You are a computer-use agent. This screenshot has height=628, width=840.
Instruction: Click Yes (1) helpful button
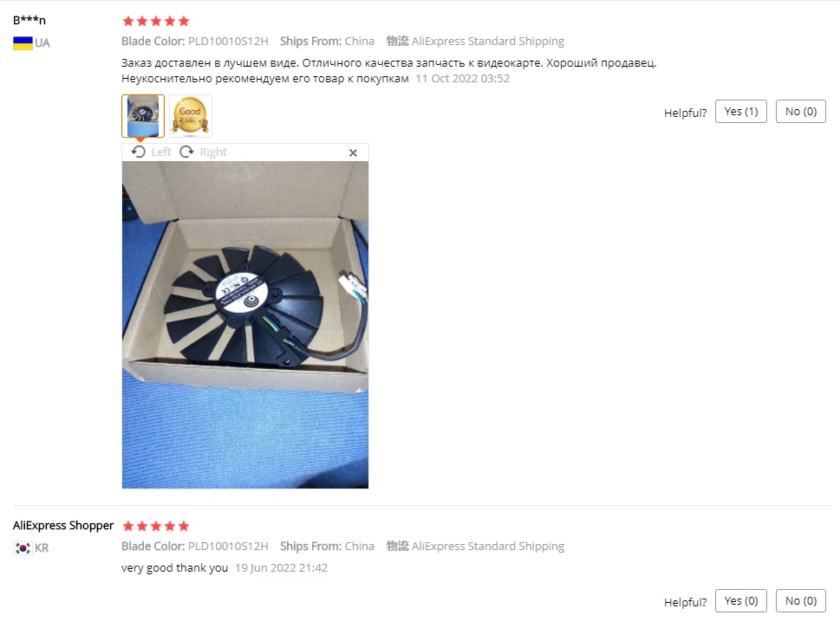click(x=741, y=112)
